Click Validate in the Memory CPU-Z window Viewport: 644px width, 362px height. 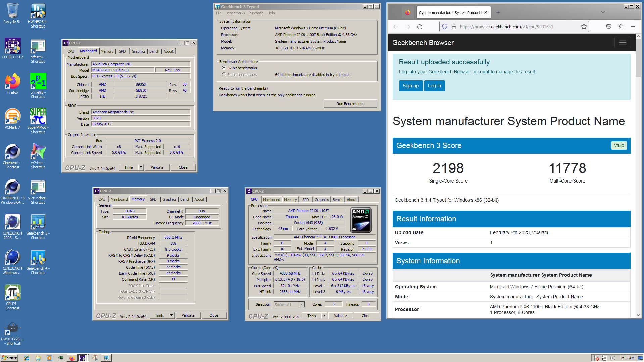point(188,315)
